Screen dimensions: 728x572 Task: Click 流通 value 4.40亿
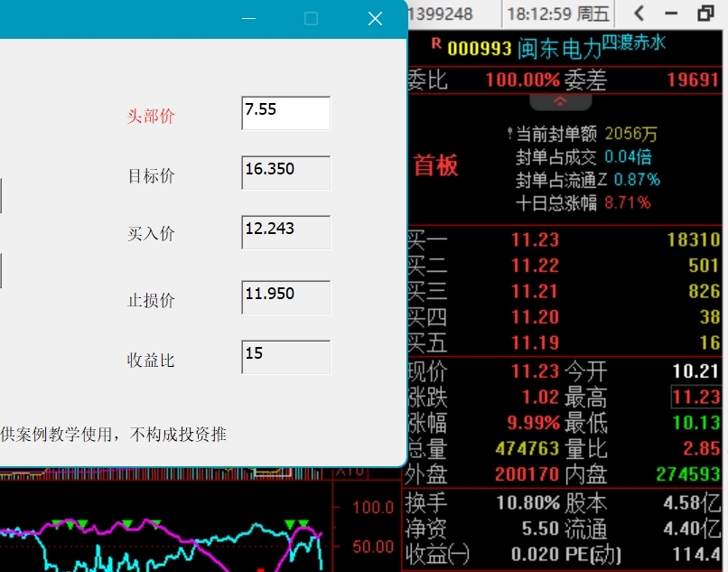(x=692, y=529)
